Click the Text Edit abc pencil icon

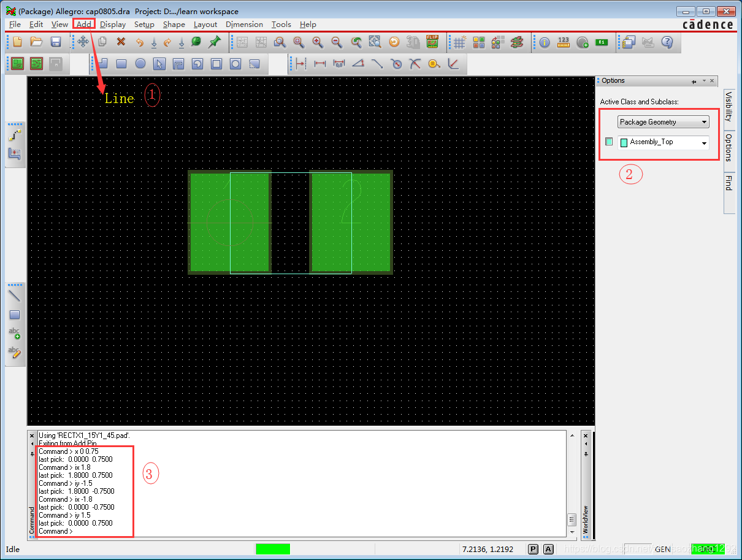[x=15, y=353]
